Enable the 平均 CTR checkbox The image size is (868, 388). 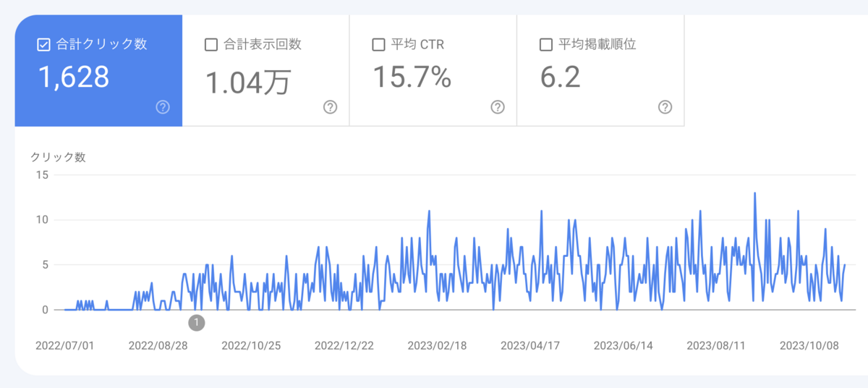(378, 45)
